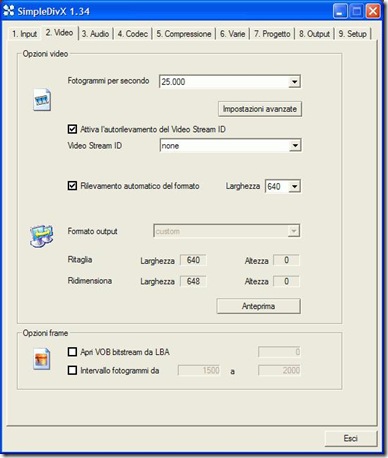Click the output format monitors icon
This screenshot has width=388, height=458.
click(42, 236)
